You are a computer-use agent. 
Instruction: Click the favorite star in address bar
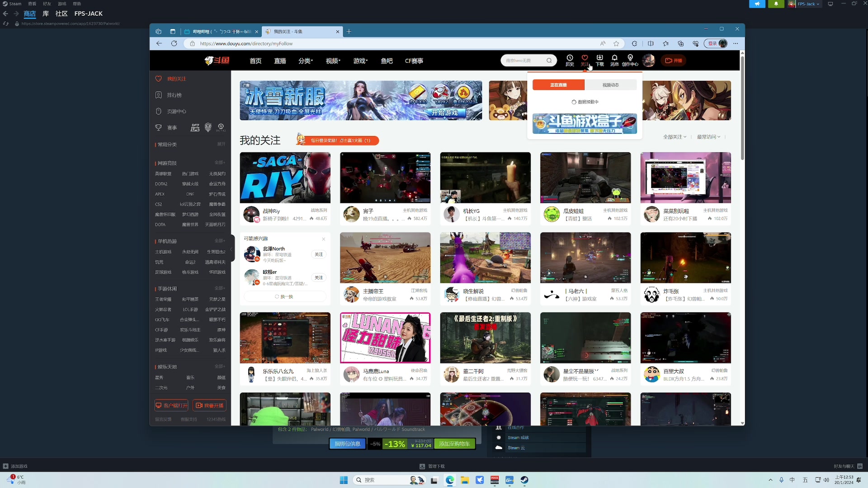616,43
